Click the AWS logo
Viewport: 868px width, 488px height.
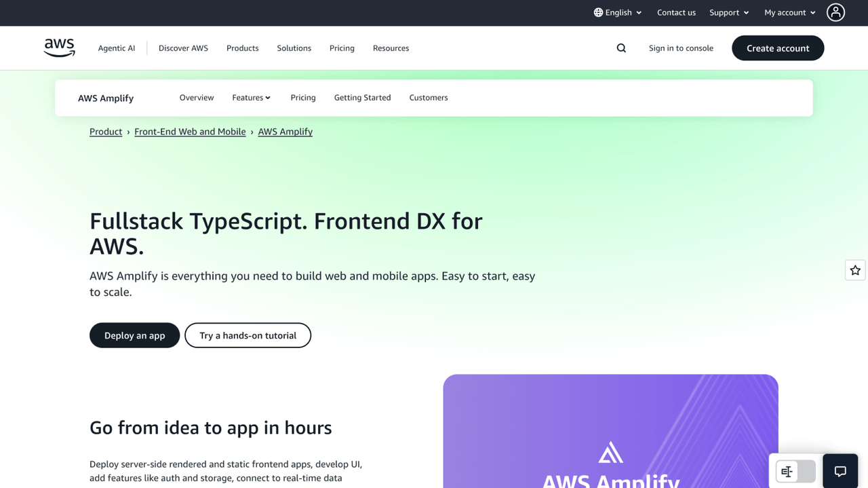click(x=59, y=48)
